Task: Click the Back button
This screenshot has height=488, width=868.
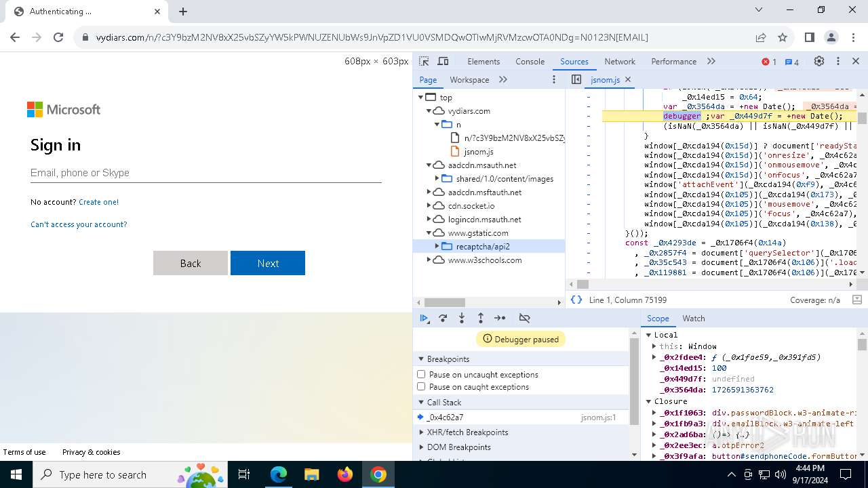Action: (191, 263)
